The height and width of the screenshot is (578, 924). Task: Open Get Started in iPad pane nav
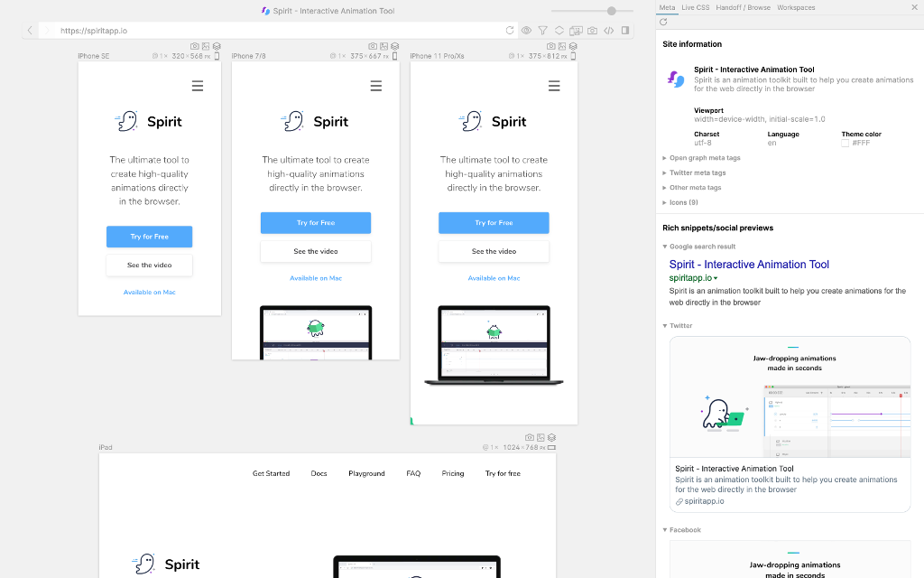271,473
